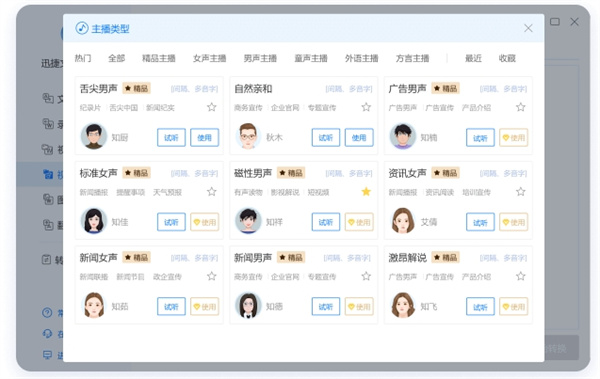Remove the filled star favorite on 磁性男声
This screenshot has height=379, width=600.
tap(366, 191)
